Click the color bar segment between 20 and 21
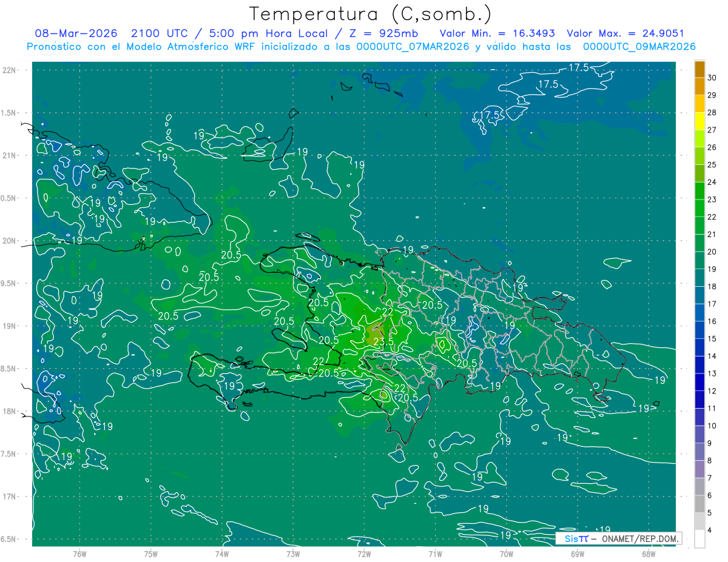The image size is (728, 562). click(699, 243)
